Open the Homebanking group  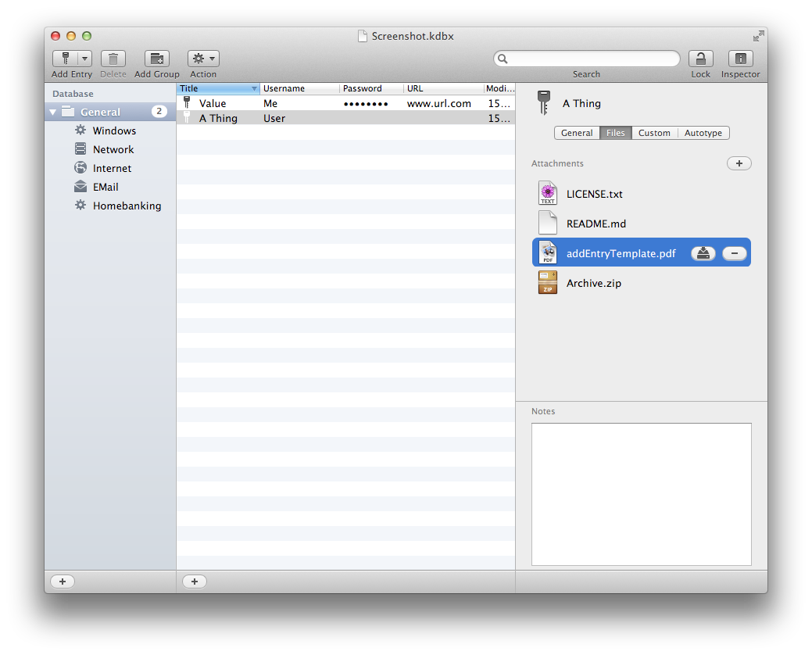click(127, 206)
